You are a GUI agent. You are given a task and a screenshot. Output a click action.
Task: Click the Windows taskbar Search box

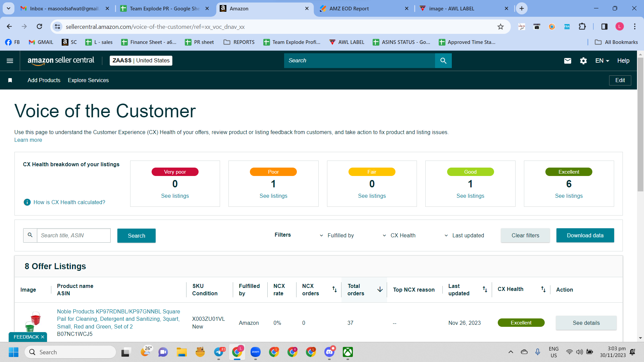[70, 352]
